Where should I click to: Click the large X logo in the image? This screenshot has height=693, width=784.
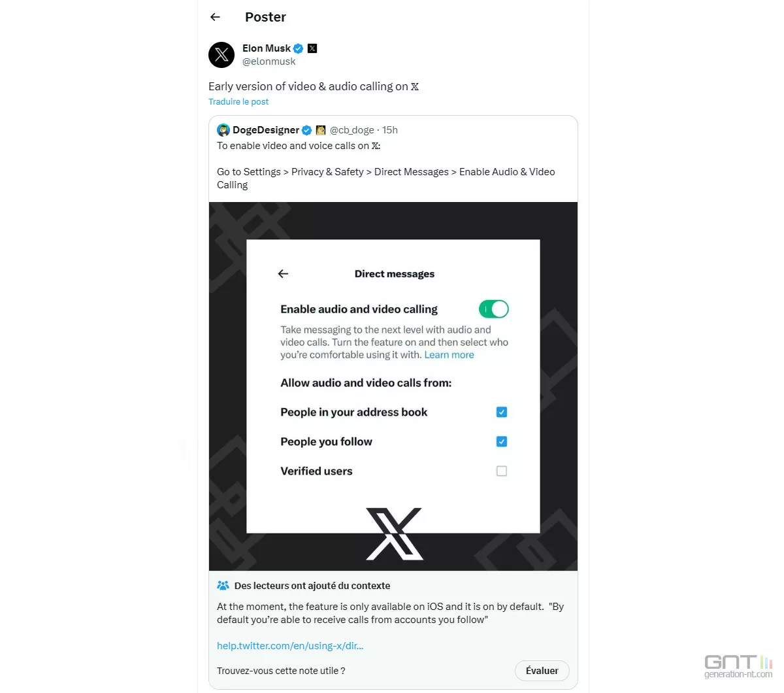(395, 534)
